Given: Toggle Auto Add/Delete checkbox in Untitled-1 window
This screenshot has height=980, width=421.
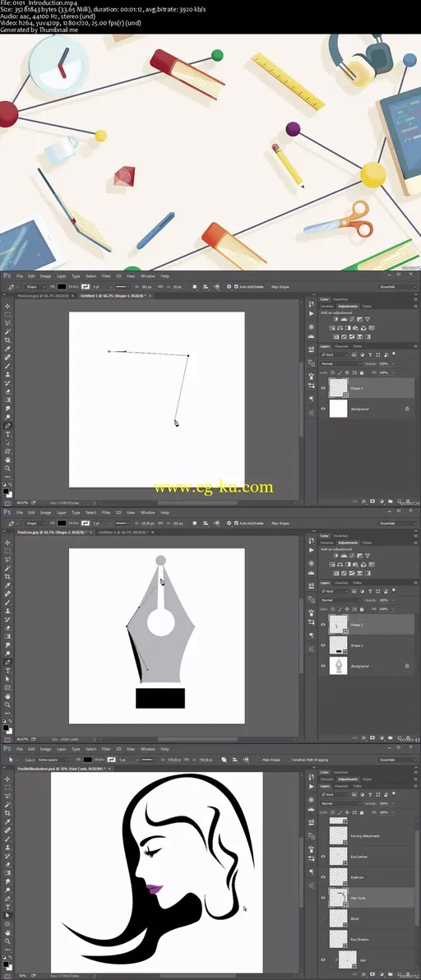Looking at the screenshot, I should [x=237, y=287].
